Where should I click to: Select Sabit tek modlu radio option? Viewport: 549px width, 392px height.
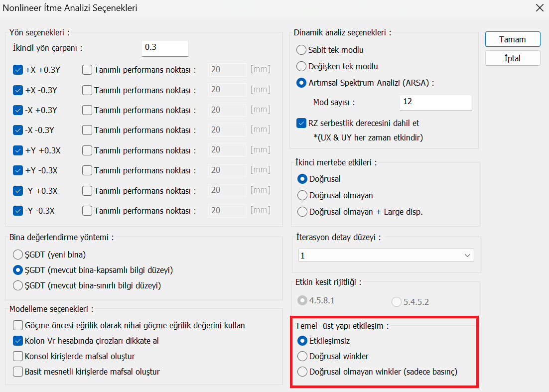click(x=301, y=50)
